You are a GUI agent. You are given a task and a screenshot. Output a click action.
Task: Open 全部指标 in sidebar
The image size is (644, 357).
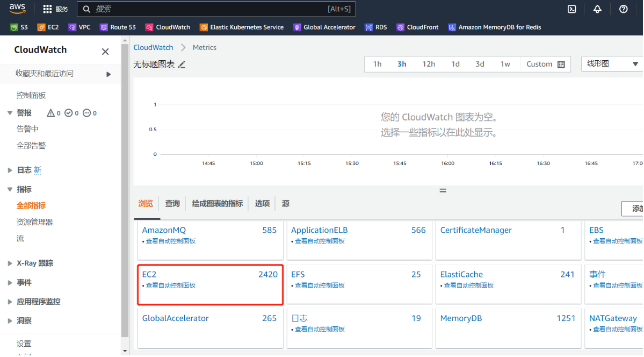(x=31, y=205)
